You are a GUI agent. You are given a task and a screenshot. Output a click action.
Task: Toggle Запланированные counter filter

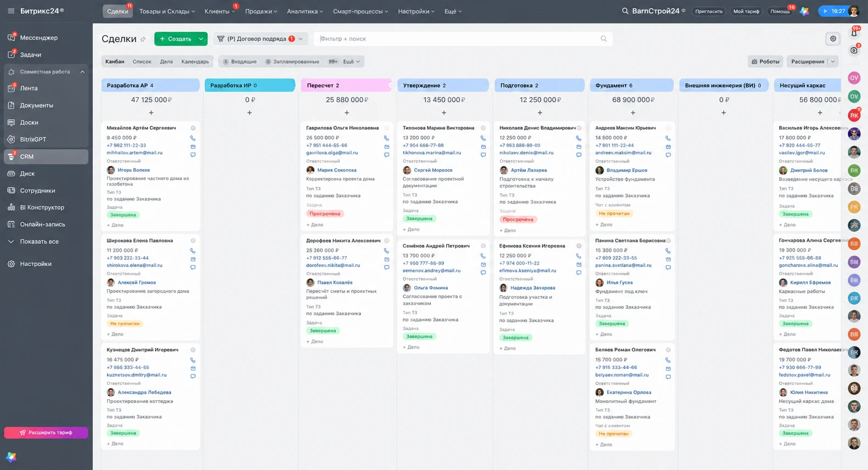pos(292,61)
